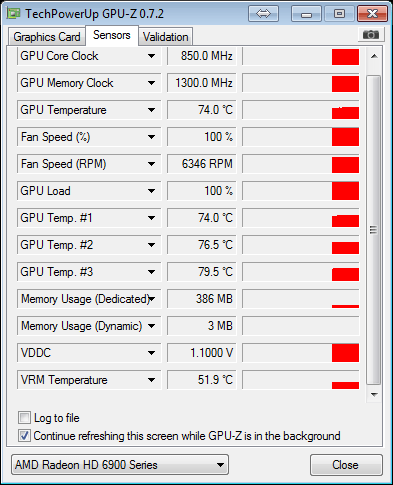Open the Fan Speed (RPM) dropdown arrow
This screenshot has width=393, height=485.
click(151, 164)
